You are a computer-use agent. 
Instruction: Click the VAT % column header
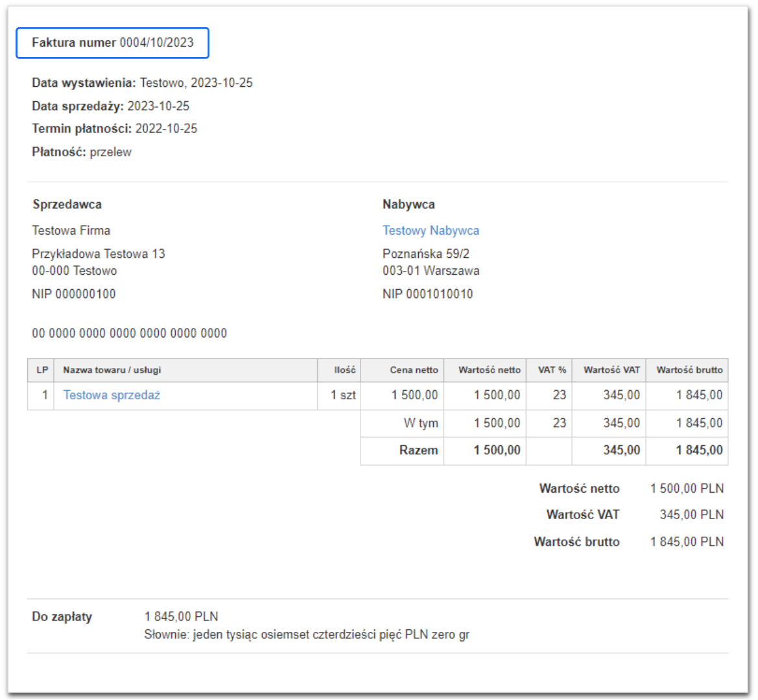coord(552,370)
